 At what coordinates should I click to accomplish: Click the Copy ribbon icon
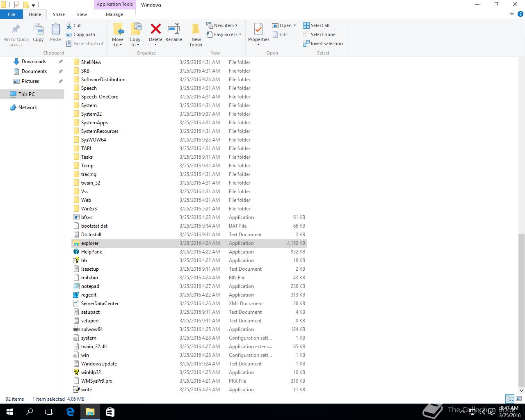point(38,29)
